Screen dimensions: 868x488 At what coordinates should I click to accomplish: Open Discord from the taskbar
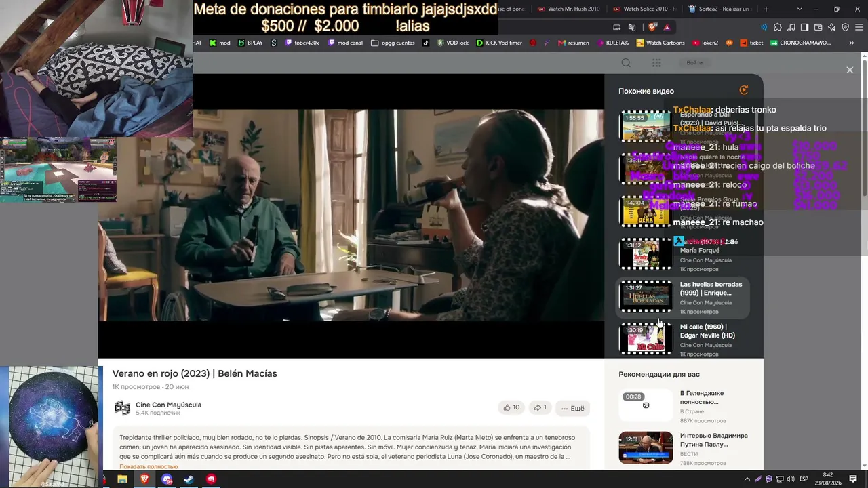[167, 479]
